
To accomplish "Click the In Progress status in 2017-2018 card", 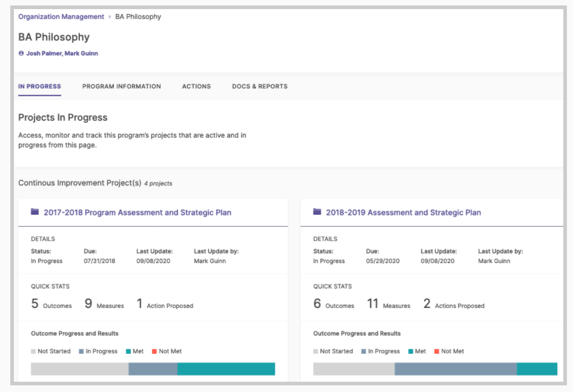I will [x=47, y=261].
